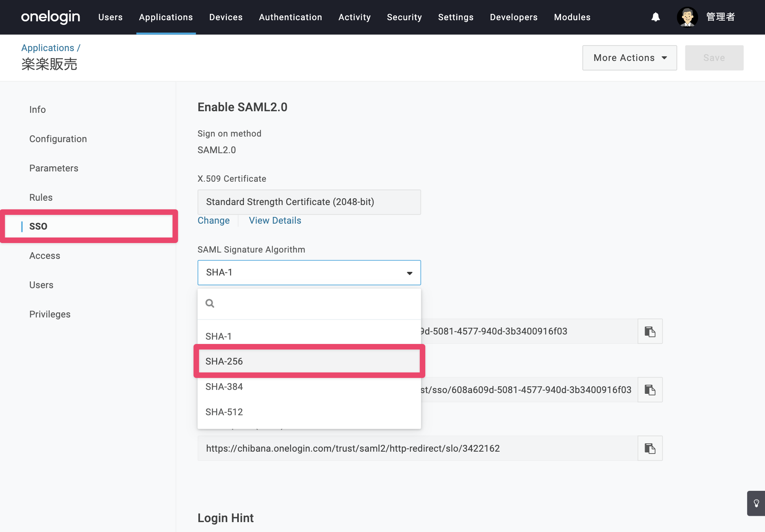Click the search icon in the dropdown
Image resolution: width=765 pixels, height=532 pixels.
click(210, 304)
